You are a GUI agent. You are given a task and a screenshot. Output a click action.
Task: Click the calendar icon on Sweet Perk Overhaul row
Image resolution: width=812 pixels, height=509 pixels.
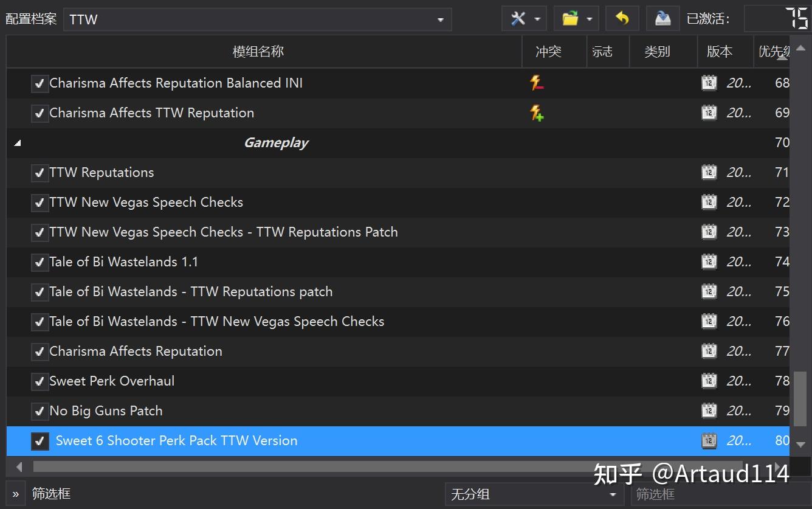[x=709, y=381]
